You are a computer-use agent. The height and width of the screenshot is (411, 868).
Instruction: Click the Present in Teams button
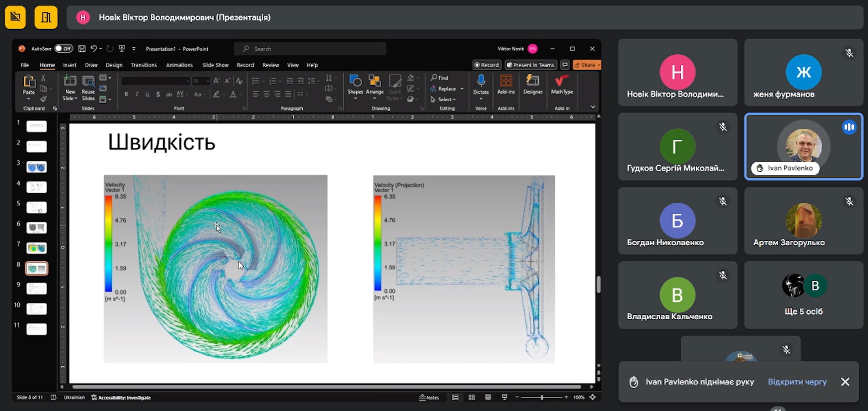click(531, 65)
